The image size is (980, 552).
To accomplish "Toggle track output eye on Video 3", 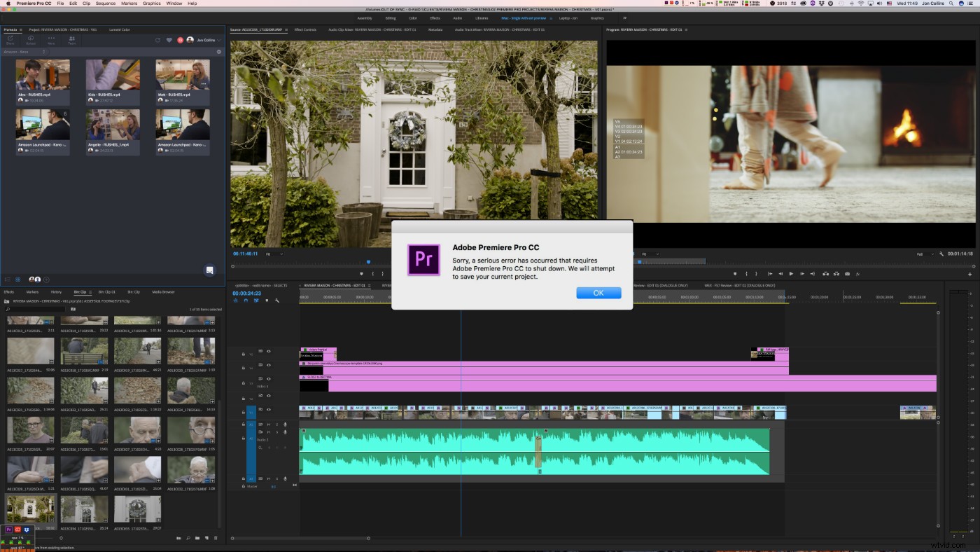I will pos(267,378).
